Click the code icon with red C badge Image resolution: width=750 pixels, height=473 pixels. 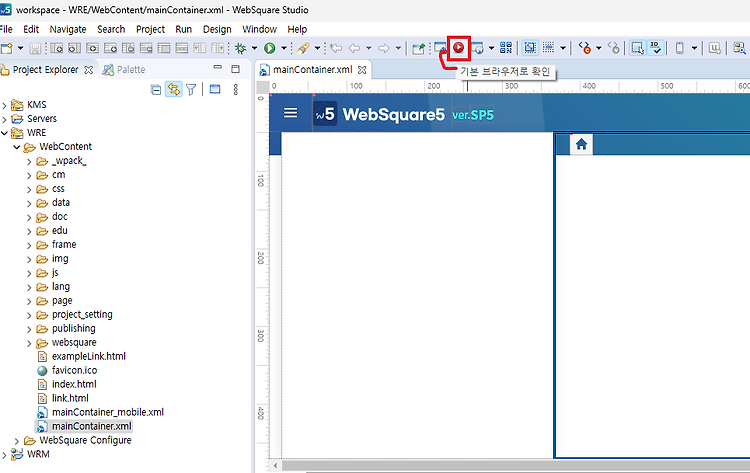pos(585,47)
